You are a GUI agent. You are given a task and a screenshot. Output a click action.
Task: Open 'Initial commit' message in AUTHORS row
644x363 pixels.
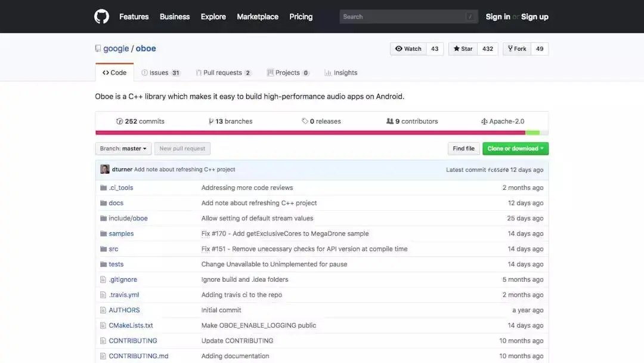[221, 310]
